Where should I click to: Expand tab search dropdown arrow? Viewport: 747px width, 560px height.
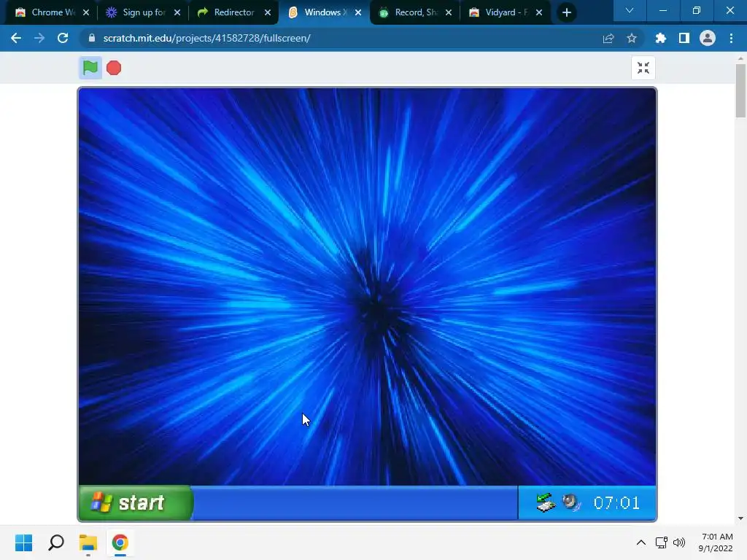click(x=630, y=10)
